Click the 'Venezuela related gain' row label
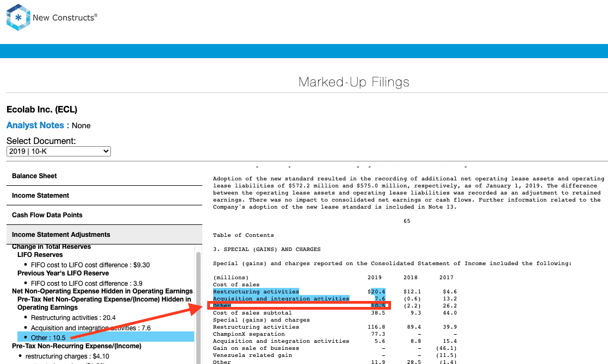 tap(252, 355)
